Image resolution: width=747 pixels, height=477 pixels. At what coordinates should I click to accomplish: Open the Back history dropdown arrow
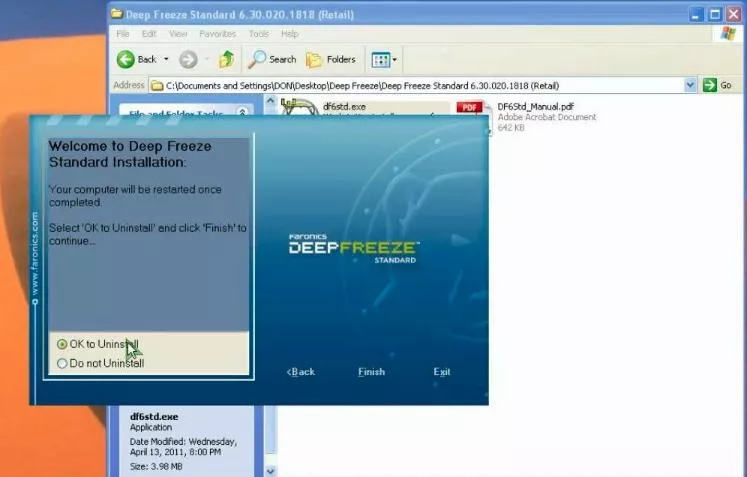pyautogui.click(x=166, y=59)
